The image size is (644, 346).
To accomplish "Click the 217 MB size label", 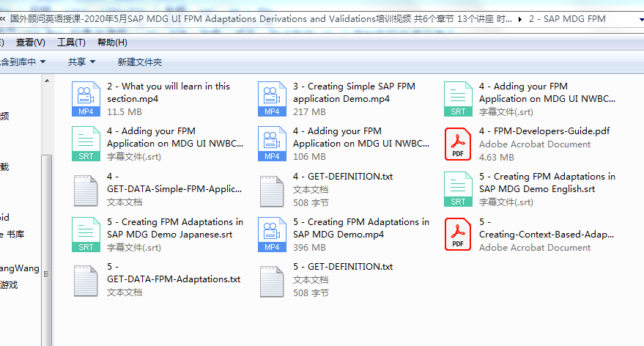I will (309, 111).
